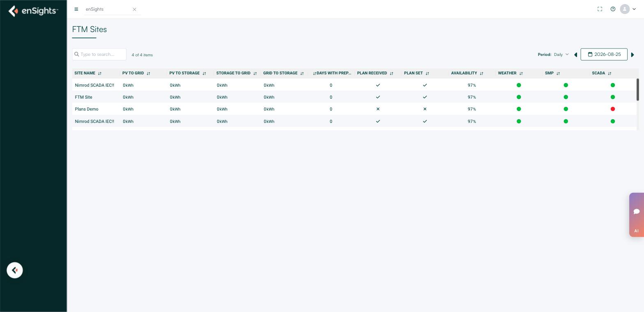Click the search box for sites
This screenshot has width=644, height=312.
click(99, 54)
